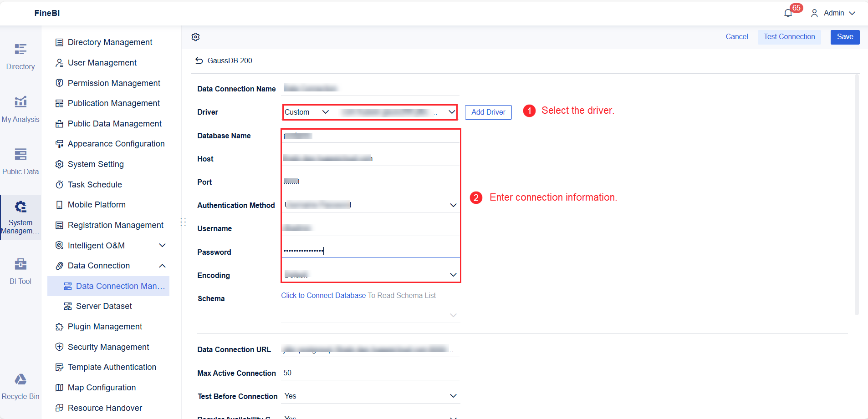The height and width of the screenshot is (419, 868).
Task: Switch to Server Dataset
Action: click(103, 306)
